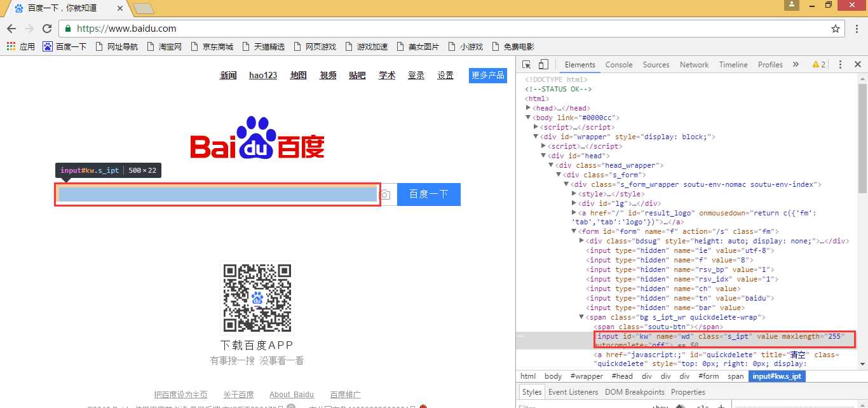Open the Network tab

(x=694, y=65)
